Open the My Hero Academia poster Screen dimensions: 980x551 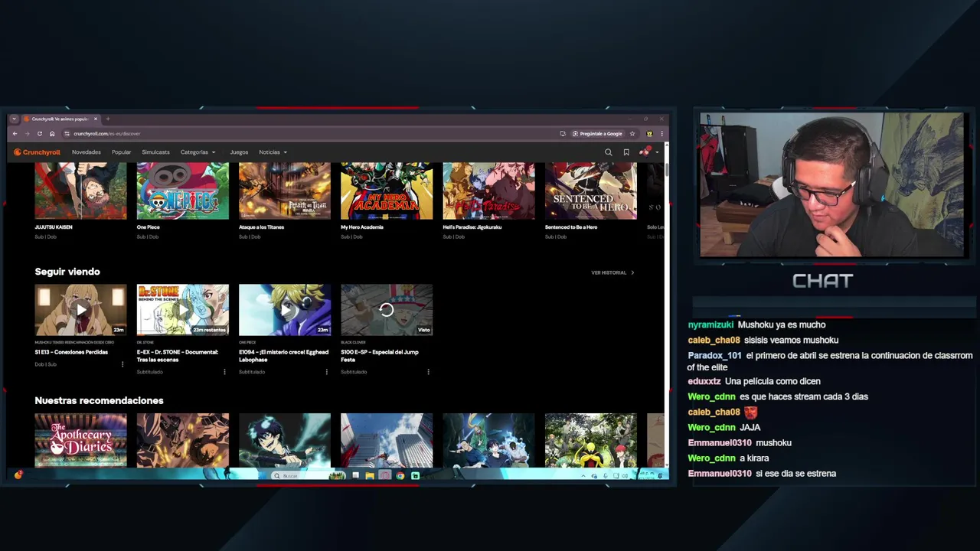coord(387,191)
